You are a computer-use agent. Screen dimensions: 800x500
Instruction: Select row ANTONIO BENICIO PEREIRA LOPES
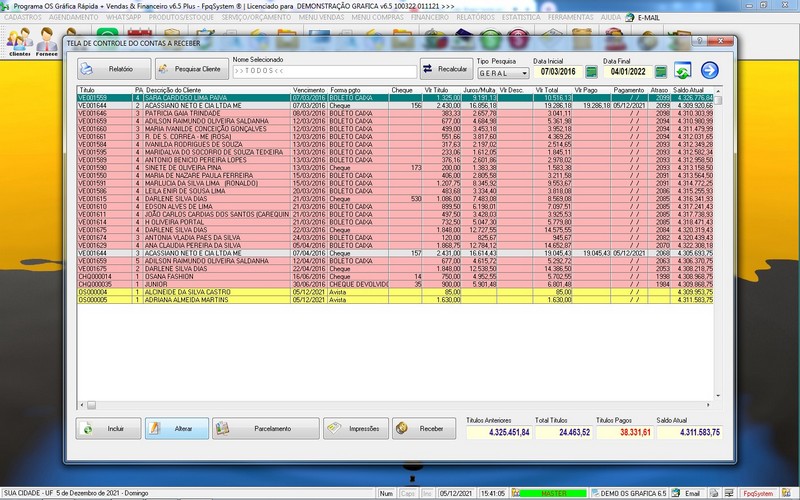tap(395, 160)
